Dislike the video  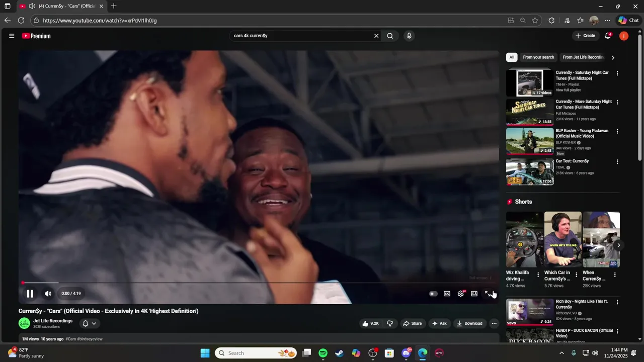(390, 323)
